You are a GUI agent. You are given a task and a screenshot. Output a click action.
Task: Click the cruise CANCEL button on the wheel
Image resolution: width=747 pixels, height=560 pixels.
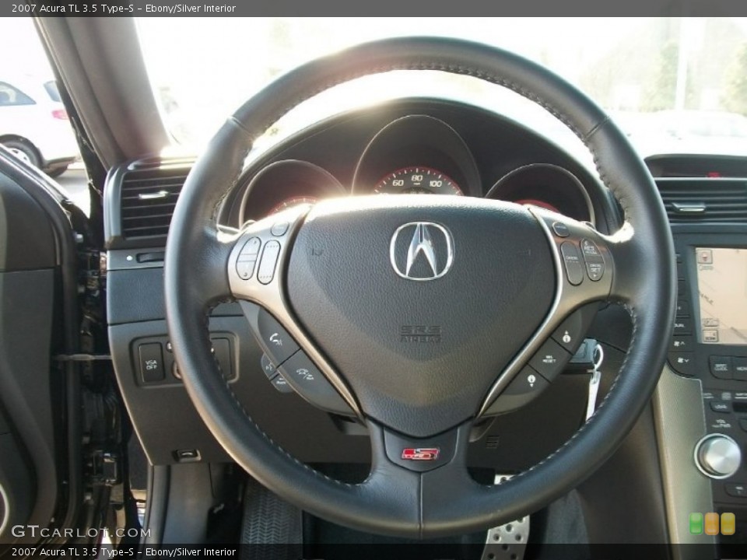point(572,264)
